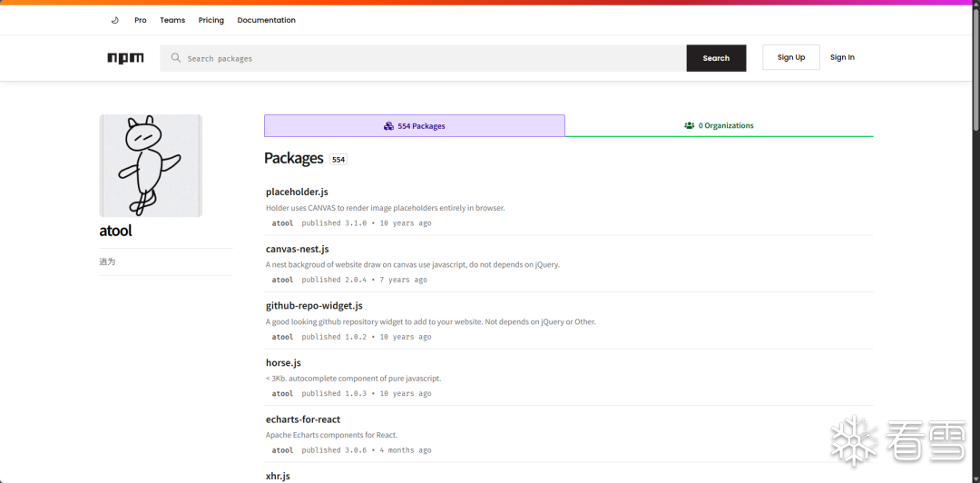Switch to the 0 Organizations tab
Image resolution: width=980 pixels, height=483 pixels.
[719, 125]
